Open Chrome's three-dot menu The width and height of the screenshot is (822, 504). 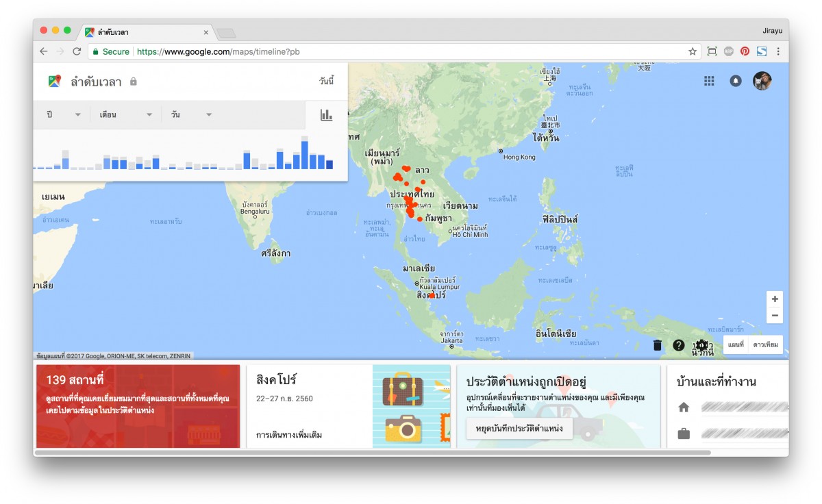pos(778,51)
